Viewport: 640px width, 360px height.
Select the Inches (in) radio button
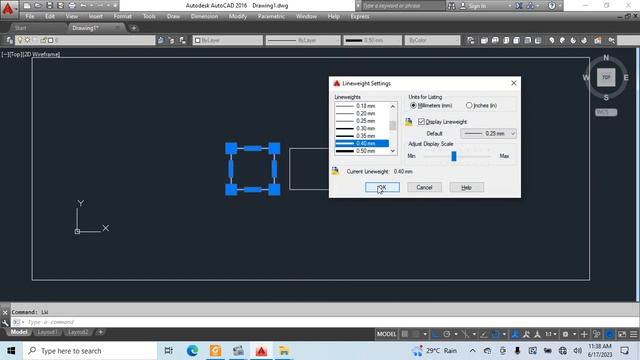469,105
